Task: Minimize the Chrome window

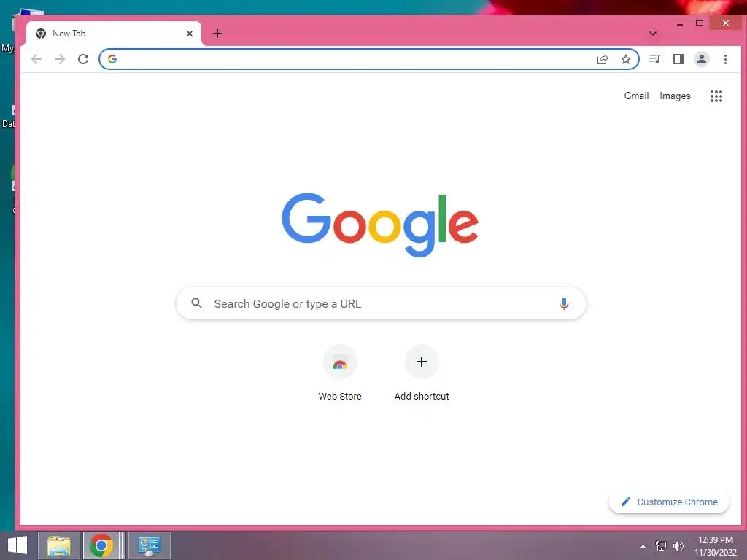Action: click(680, 23)
